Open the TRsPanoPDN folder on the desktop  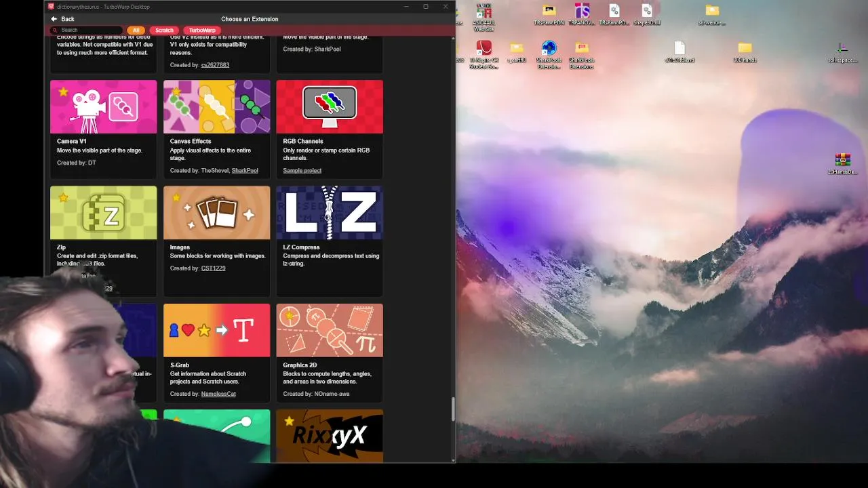(549, 14)
